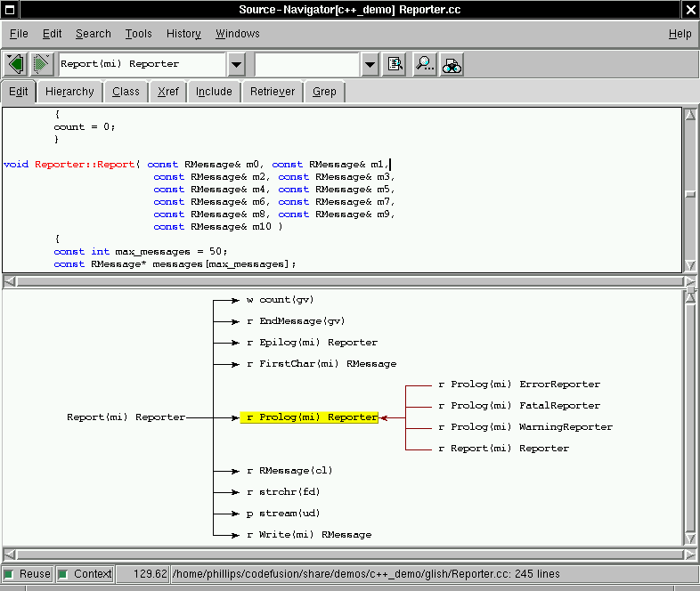Open the Tools menu
Image resolution: width=700 pixels, height=591 pixels.
(138, 34)
